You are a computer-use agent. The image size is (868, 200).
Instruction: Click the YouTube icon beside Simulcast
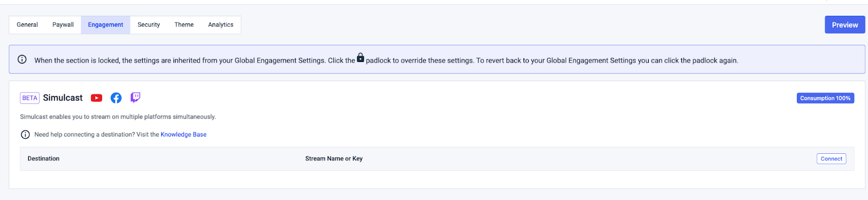(97, 98)
